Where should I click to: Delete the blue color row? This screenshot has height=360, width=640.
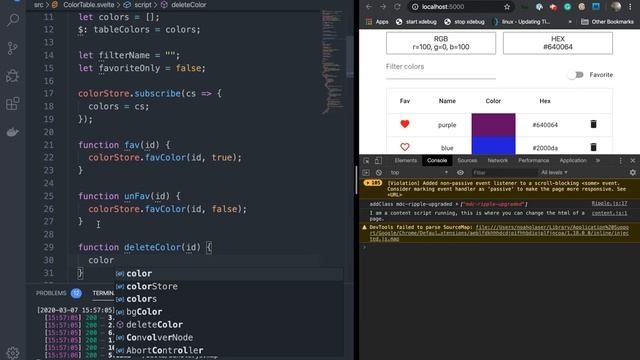593,147
